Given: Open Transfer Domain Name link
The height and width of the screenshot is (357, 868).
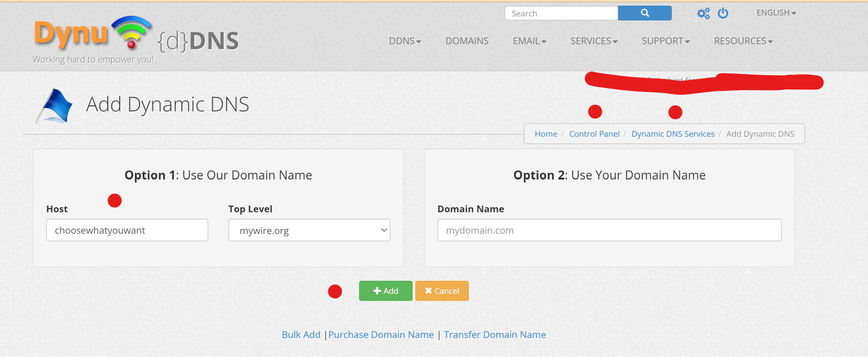Looking at the screenshot, I should [495, 334].
